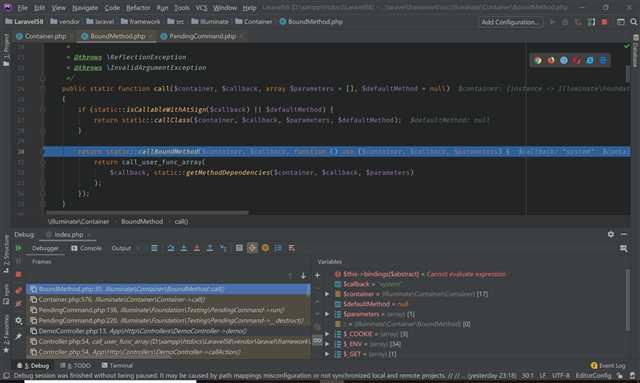Stop the debug session with red square

[x=18, y=274]
